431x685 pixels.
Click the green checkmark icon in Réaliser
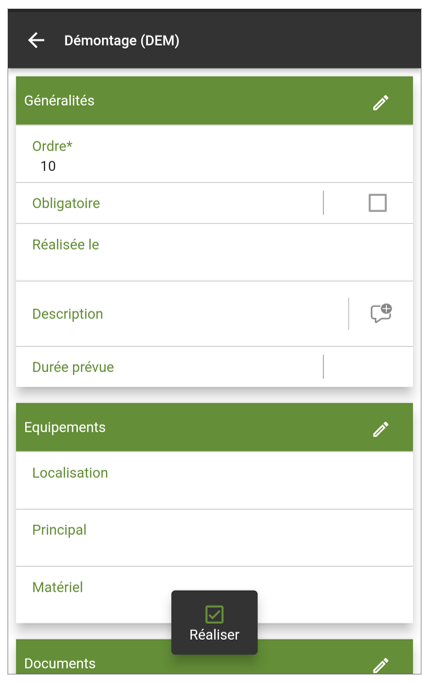(x=214, y=614)
